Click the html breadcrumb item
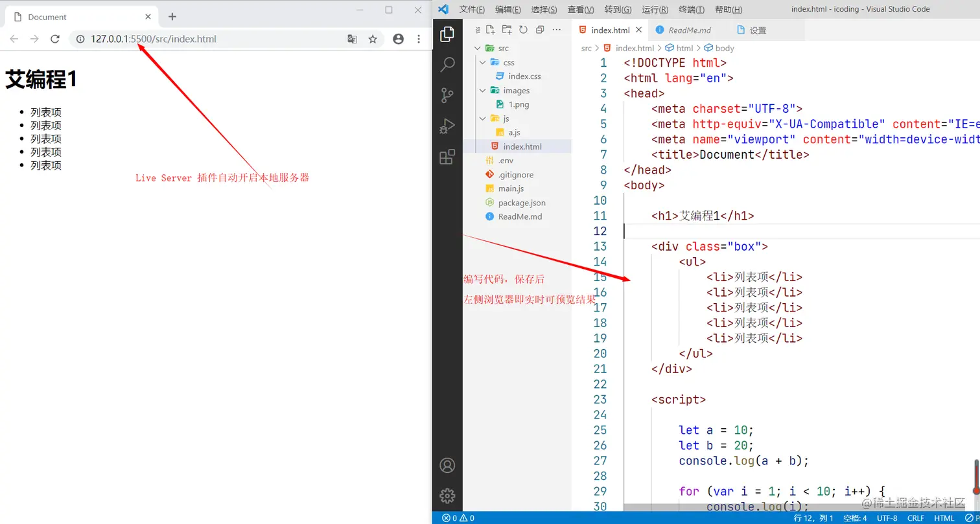This screenshot has width=980, height=524. coord(679,48)
